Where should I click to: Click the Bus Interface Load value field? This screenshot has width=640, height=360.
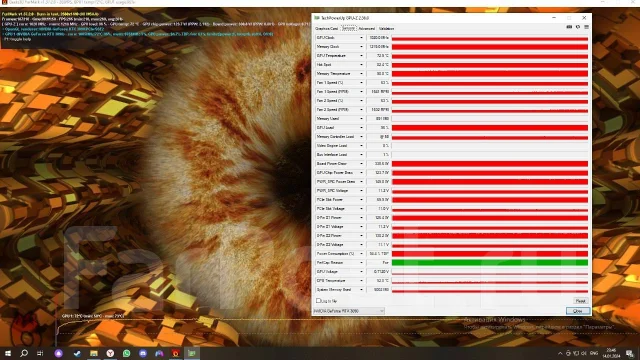(x=378, y=155)
